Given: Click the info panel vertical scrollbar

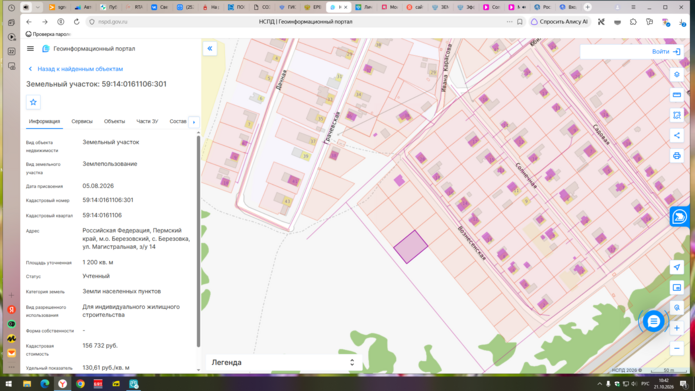Looking at the screenshot, I should [x=198, y=242].
